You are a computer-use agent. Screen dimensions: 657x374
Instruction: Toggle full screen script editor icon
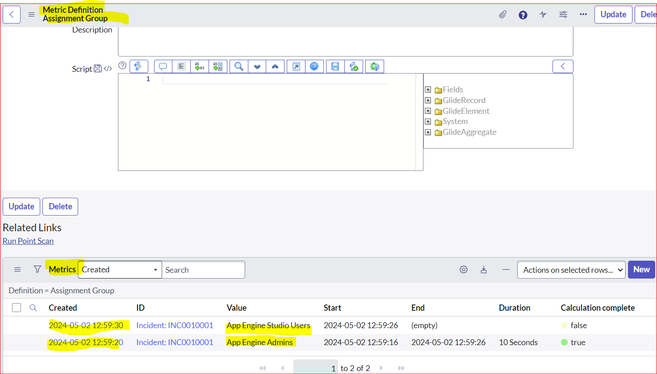[296, 66]
